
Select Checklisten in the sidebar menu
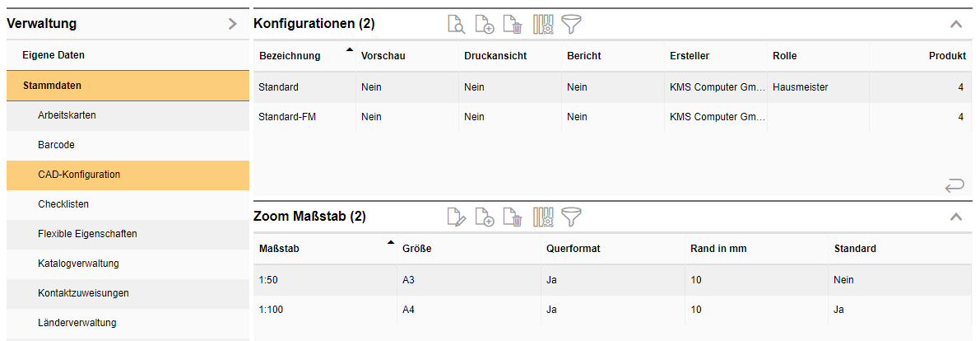click(x=63, y=204)
